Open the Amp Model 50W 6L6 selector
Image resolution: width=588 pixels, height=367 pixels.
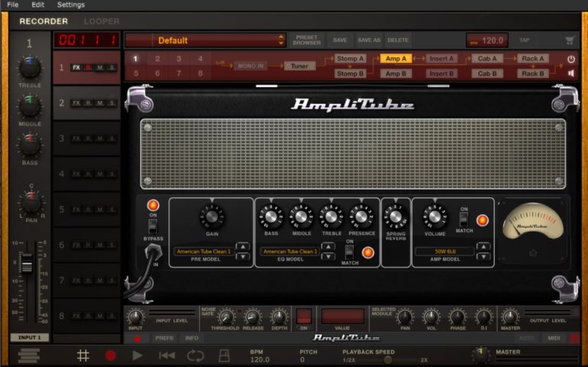(444, 252)
